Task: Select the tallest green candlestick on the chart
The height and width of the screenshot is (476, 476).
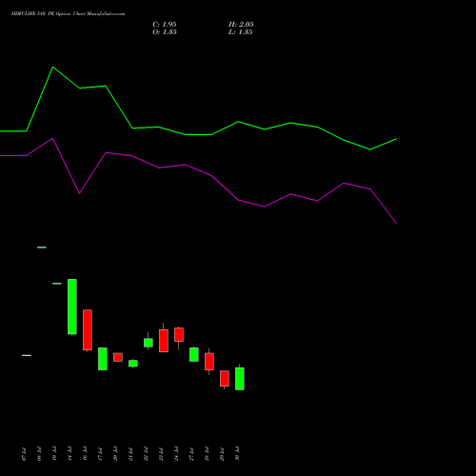Action: point(72,307)
